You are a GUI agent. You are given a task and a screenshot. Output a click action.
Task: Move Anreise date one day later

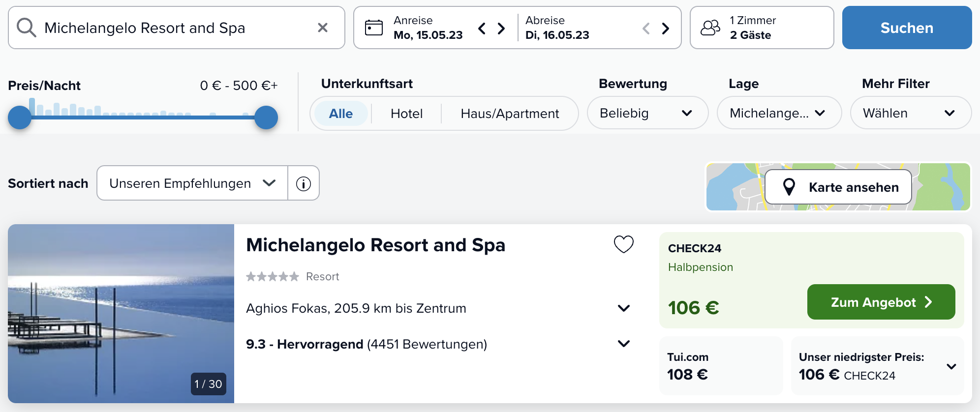(x=501, y=29)
